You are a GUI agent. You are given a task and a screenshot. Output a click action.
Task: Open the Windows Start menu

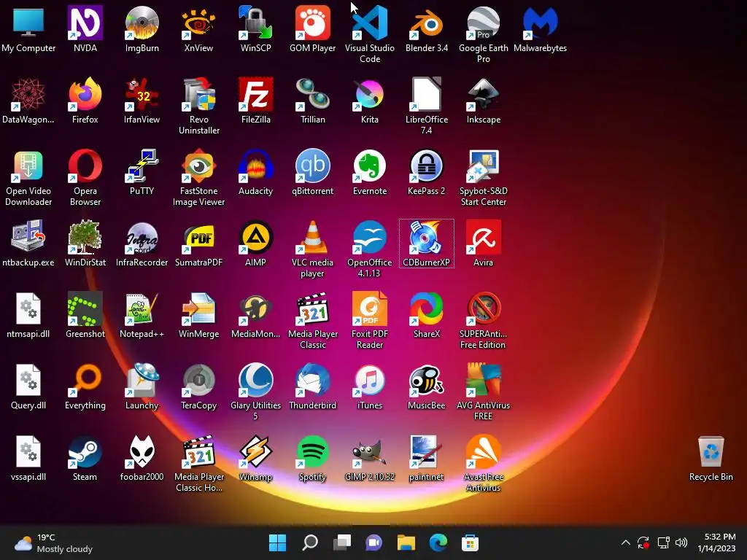(x=278, y=542)
